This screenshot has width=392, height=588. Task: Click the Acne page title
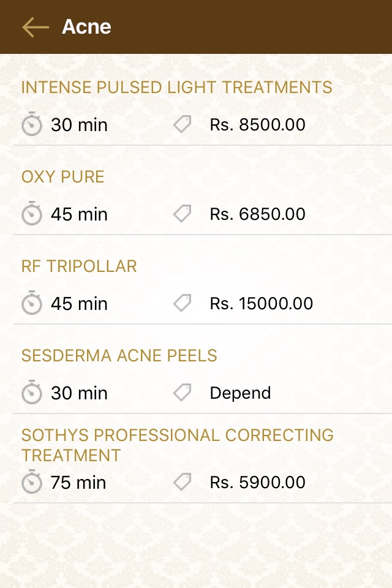point(86,27)
